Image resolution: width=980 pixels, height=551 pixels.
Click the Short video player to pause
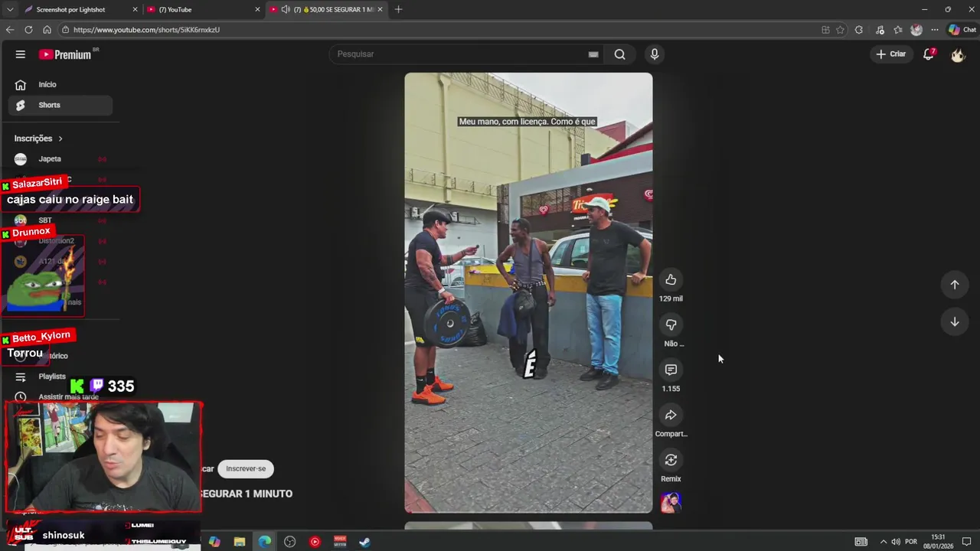pyautogui.click(x=528, y=292)
